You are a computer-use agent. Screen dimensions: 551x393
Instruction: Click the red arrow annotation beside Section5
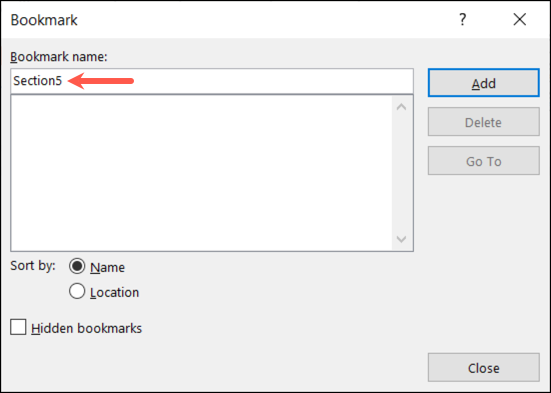tap(101, 81)
